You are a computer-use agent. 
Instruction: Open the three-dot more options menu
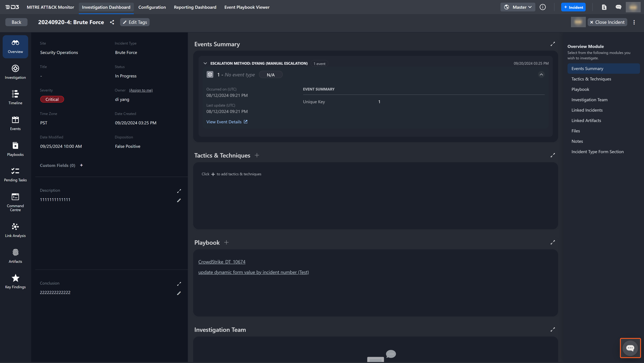click(x=634, y=22)
